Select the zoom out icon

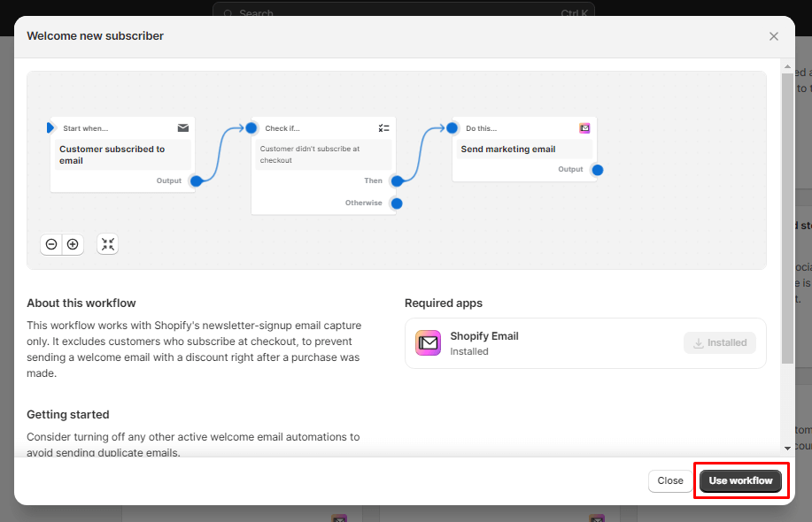pyautogui.click(x=51, y=244)
